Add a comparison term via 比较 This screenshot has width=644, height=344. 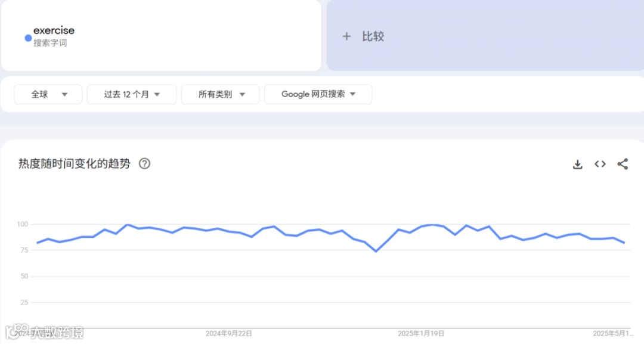(x=485, y=36)
